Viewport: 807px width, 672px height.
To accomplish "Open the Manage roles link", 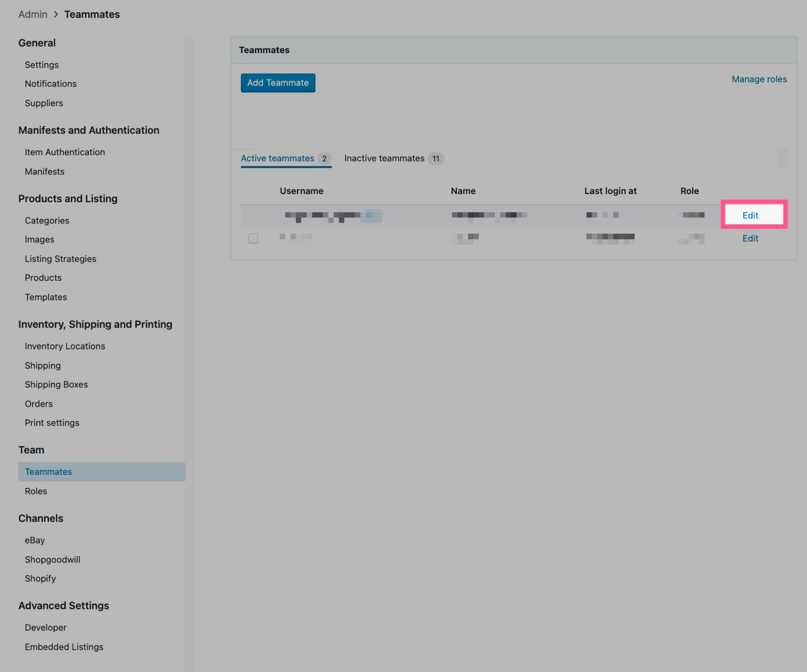I will point(759,79).
